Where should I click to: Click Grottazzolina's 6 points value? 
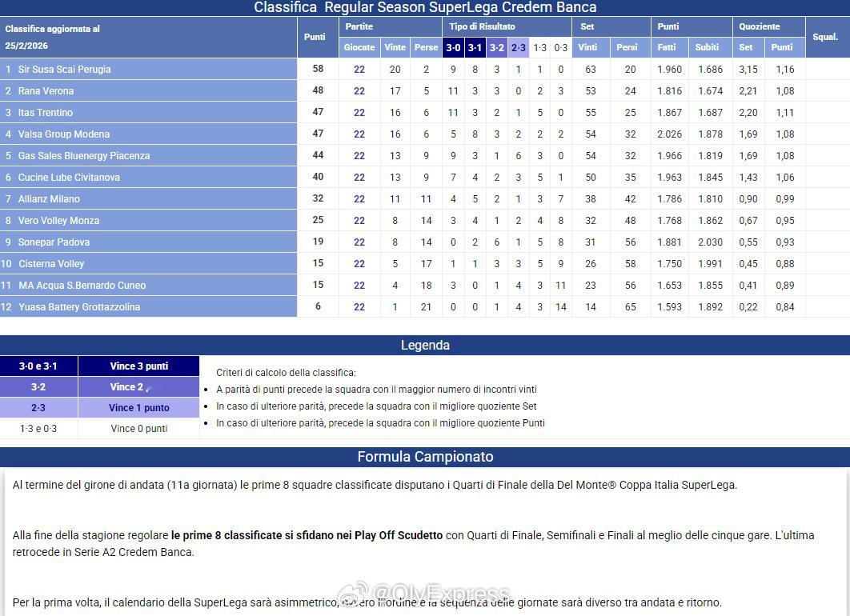(319, 306)
